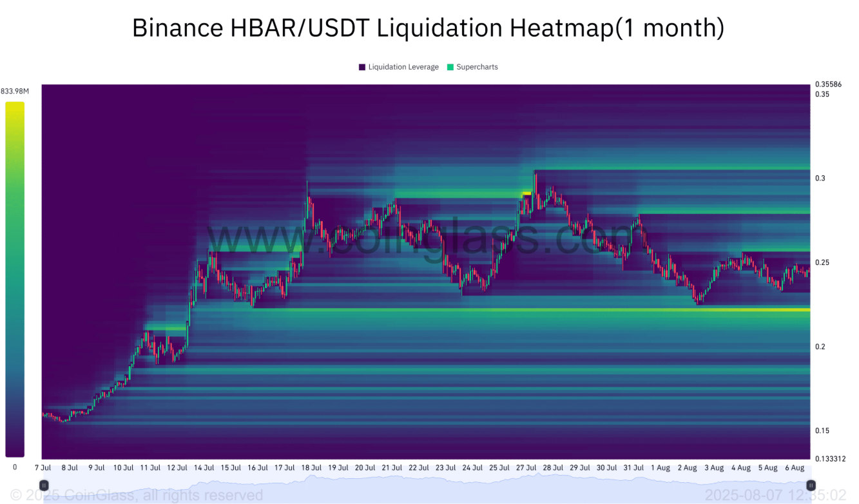859x504 pixels.
Task: Click the 7 Jul date label
Action: [x=43, y=468]
